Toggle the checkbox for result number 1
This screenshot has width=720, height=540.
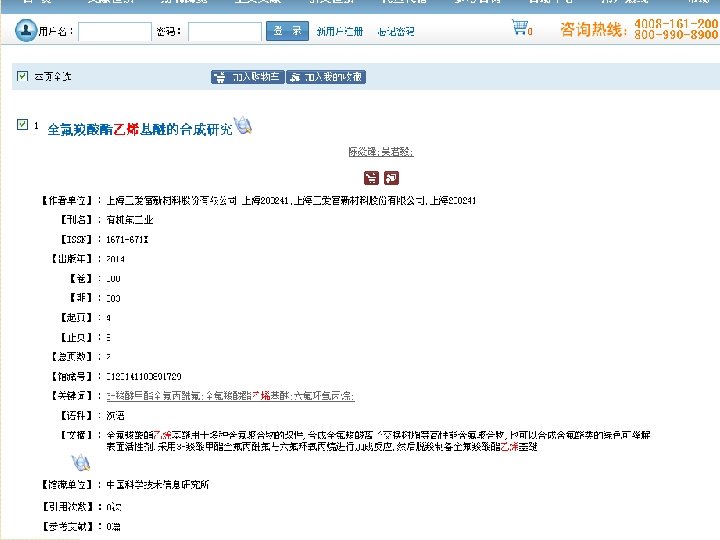pyautogui.click(x=22, y=124)
